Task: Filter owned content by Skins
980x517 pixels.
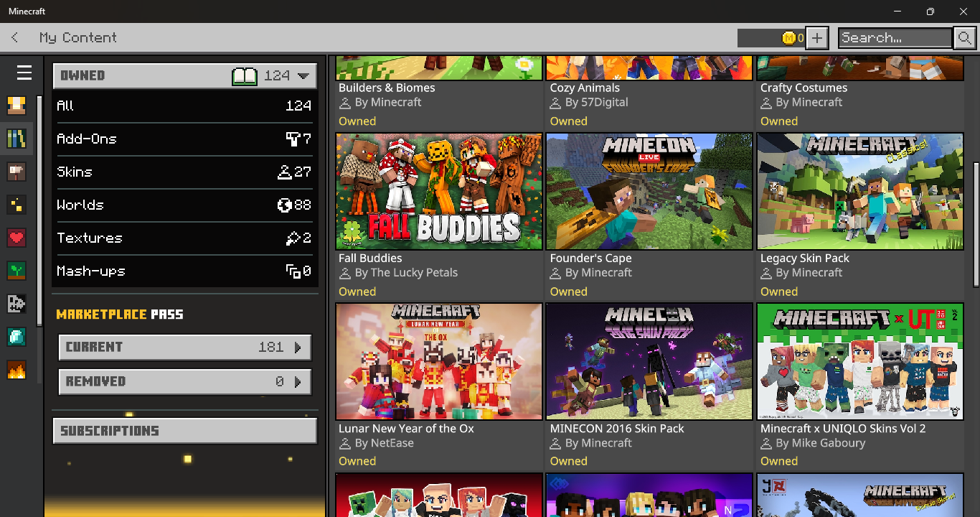Action: coord(185,172)
